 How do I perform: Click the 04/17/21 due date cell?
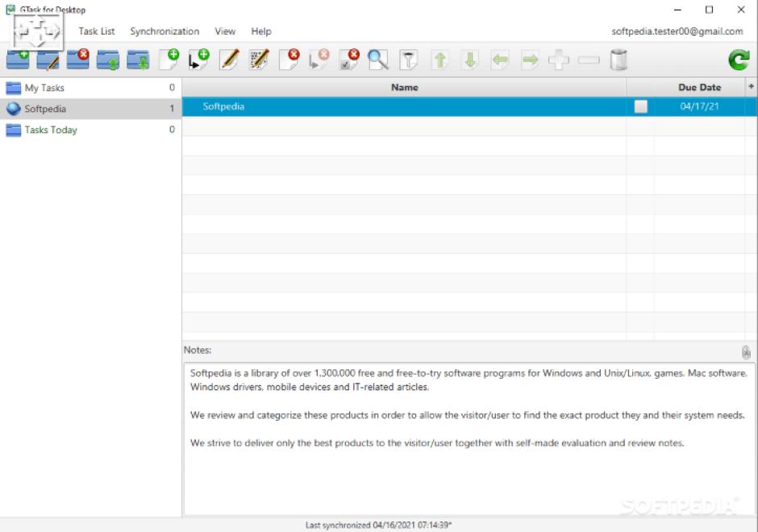pos(699,106)
